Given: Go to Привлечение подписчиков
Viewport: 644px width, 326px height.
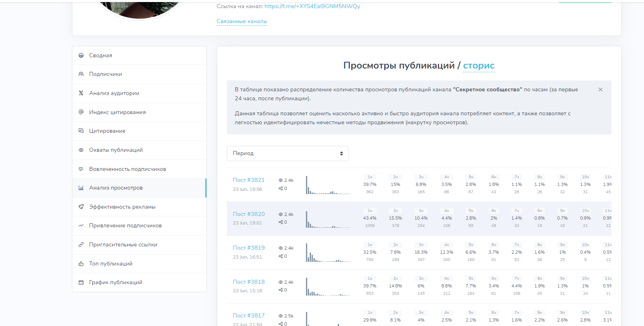Looking at the screenshot, I should 139,225.
